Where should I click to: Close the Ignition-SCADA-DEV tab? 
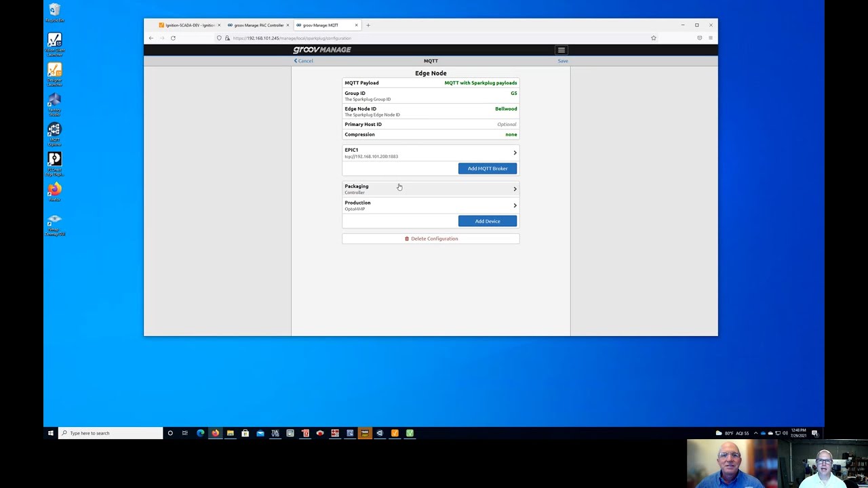point(219,25)
